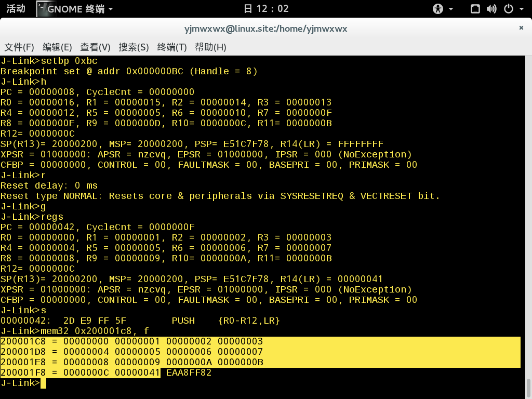Image resolution: width=532 pixels, height=399 pixels.
Task: Open the 终端(T) menu
Action: (x=172, y=47)
